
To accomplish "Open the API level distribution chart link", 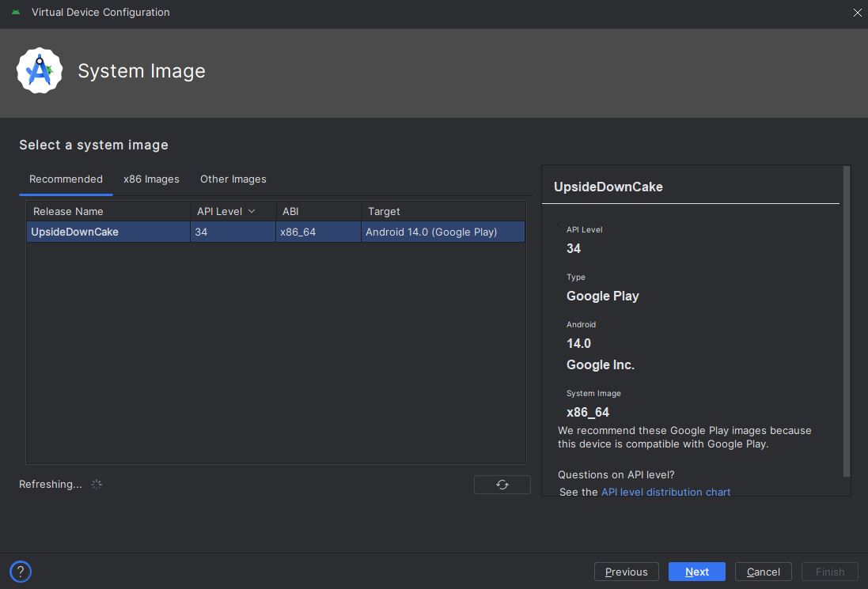I will (x=665, y=492).
